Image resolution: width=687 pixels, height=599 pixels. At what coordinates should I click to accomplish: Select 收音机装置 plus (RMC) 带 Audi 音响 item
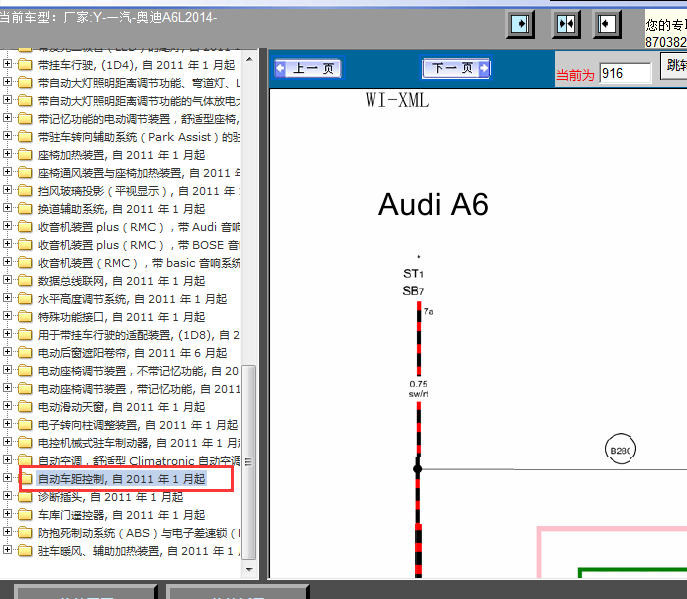pos(139,227)
